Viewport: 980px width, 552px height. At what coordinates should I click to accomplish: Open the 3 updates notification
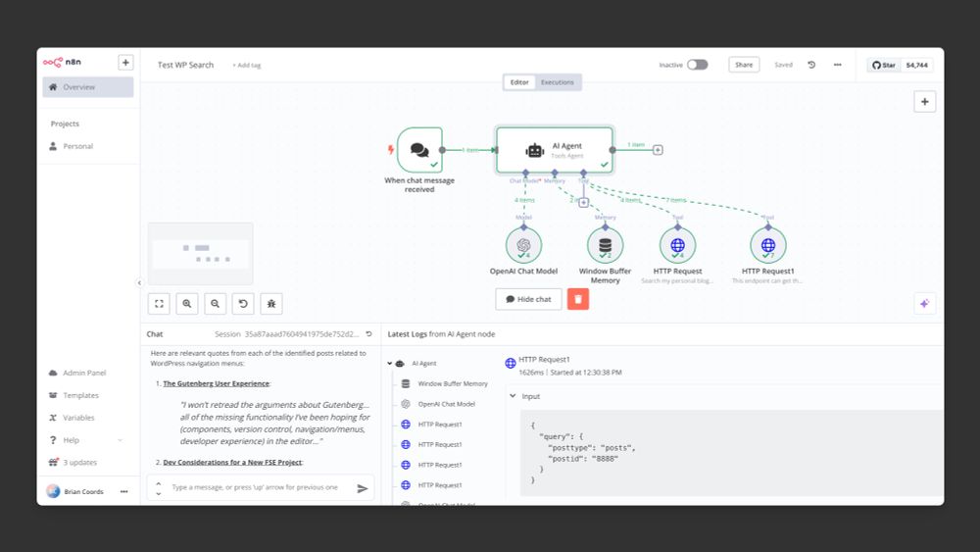tap(73, 463)
